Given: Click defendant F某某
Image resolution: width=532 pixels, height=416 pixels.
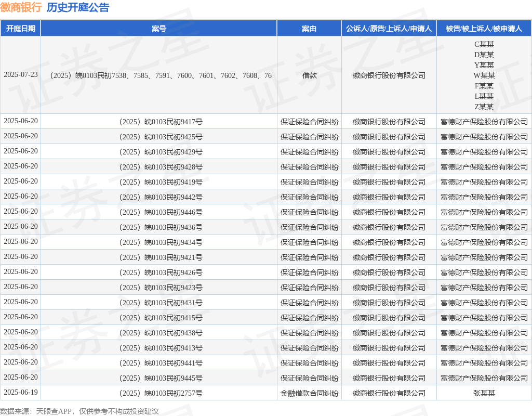Looking at the screenshot, I should [x=484, y=86].
